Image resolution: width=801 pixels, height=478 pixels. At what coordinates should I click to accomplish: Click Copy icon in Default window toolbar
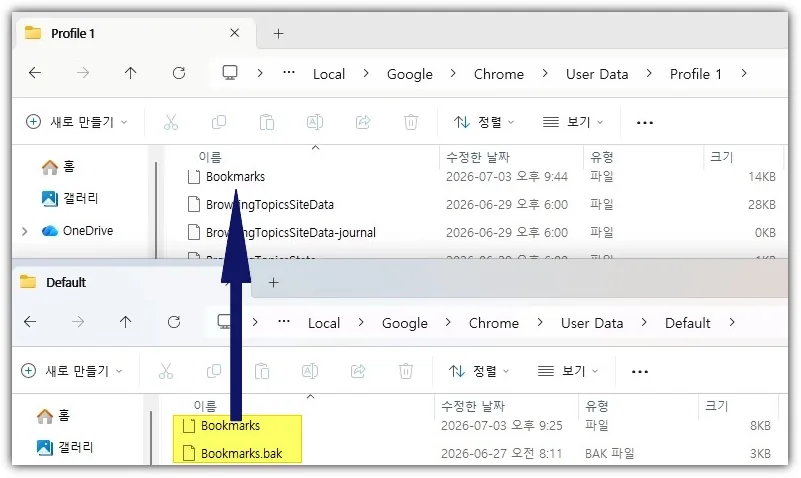pos(214,371)
